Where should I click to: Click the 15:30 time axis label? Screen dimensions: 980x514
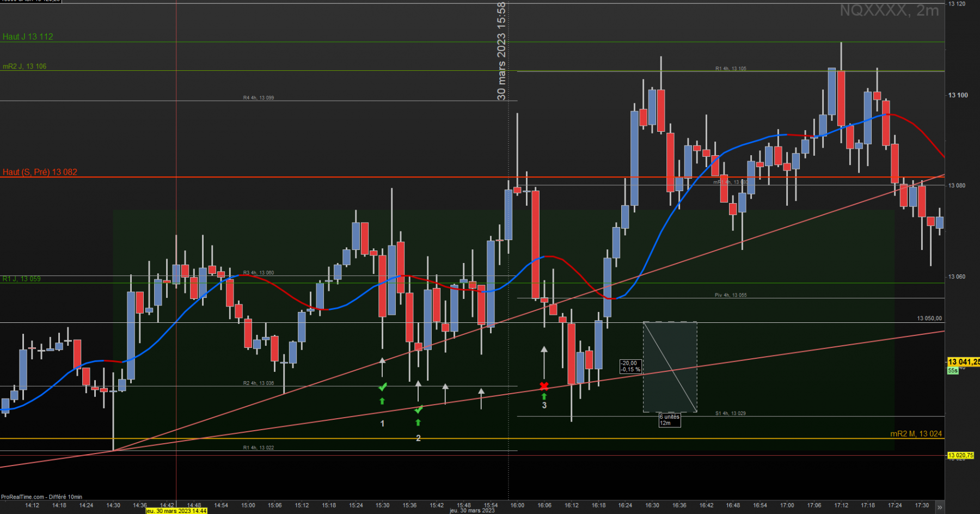383,505
